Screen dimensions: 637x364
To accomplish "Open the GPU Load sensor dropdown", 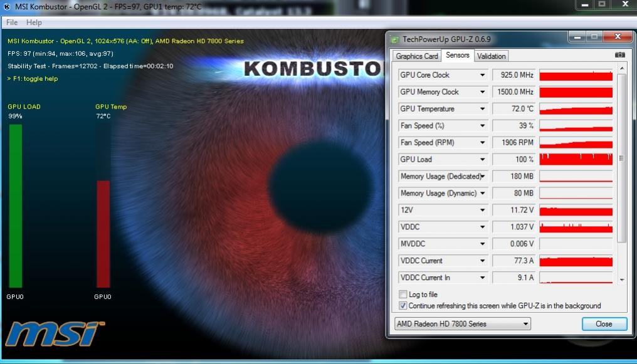I will [x=482, y=160].
